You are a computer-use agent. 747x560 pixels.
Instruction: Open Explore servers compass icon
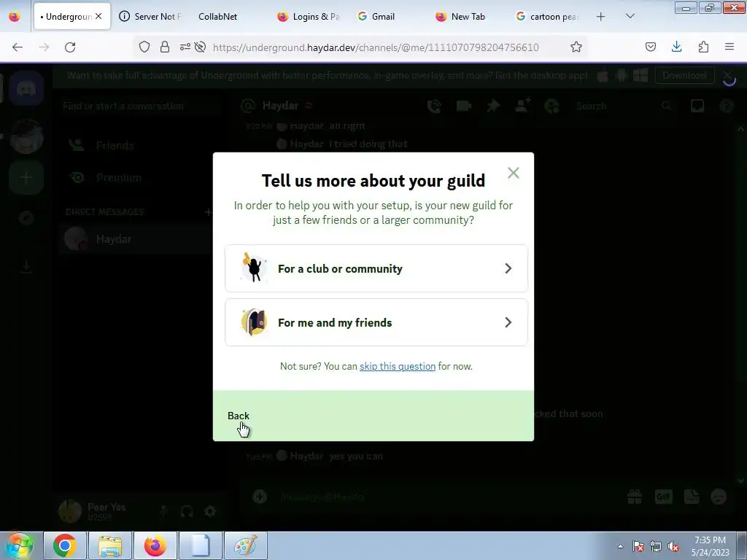(26, 218)
